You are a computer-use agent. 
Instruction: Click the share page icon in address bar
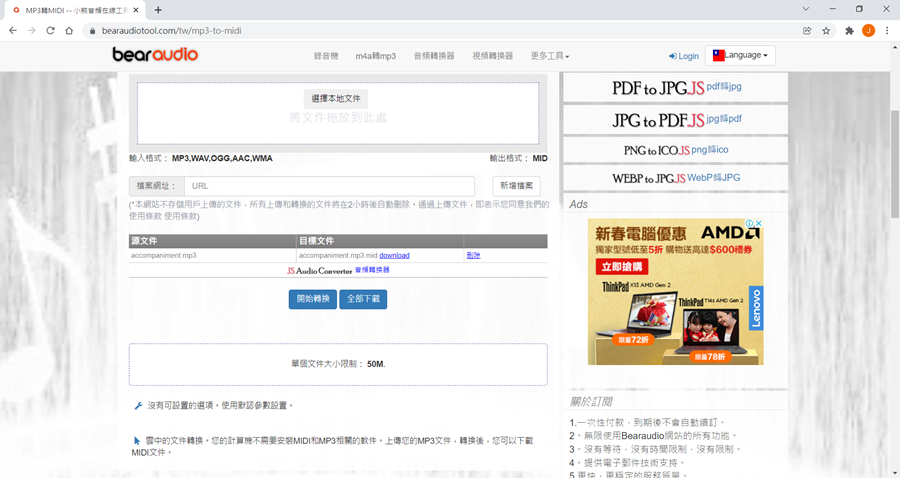click(x=807, y=30)
